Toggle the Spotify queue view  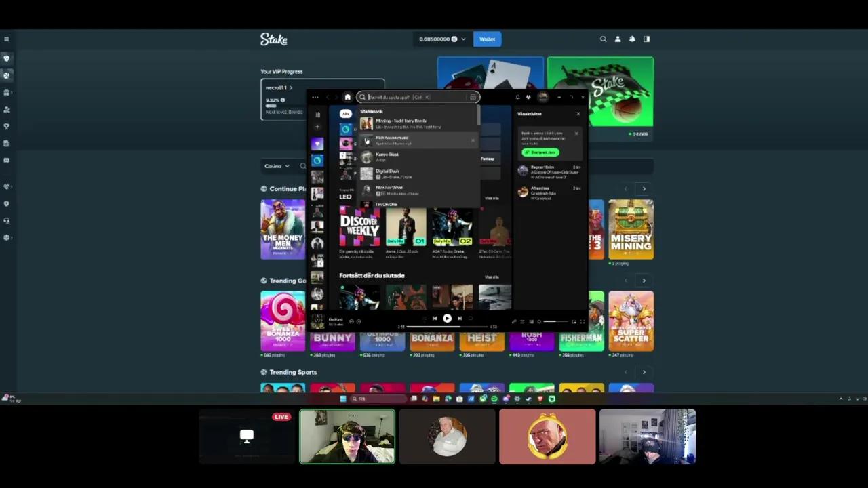(522, 321)
